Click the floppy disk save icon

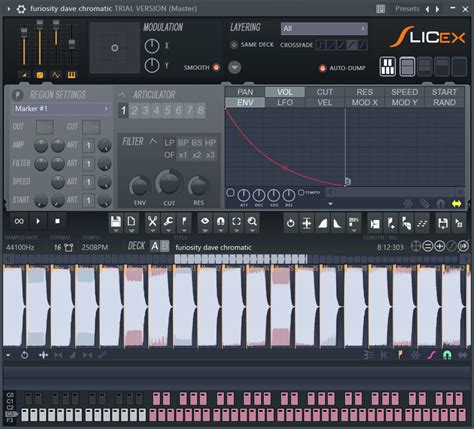tap(116, 221)
